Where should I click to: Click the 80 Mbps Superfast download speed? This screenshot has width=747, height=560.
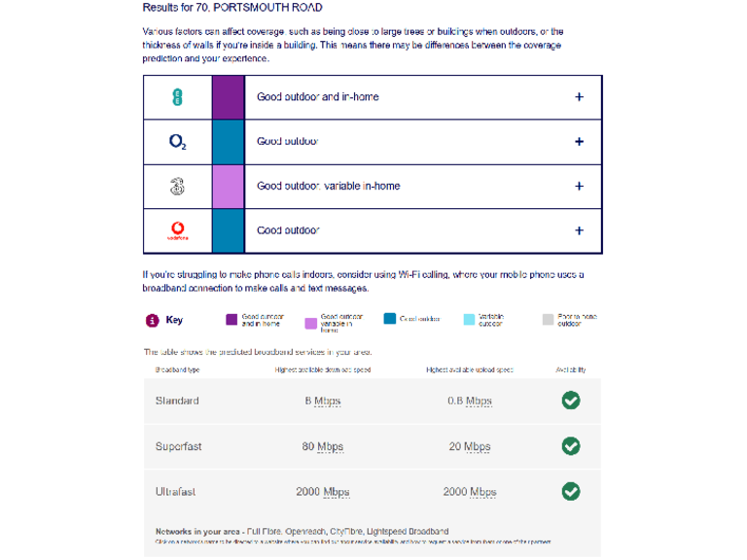click(x=322, y=447)
